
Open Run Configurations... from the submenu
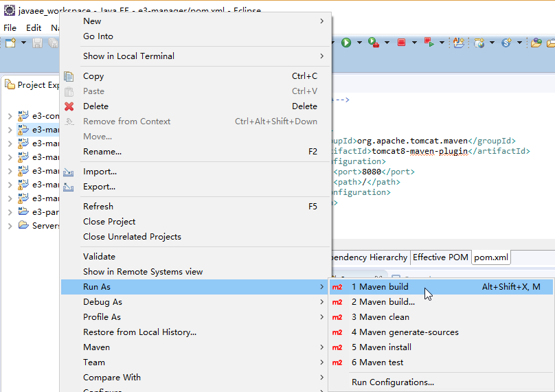coord(392,382)
